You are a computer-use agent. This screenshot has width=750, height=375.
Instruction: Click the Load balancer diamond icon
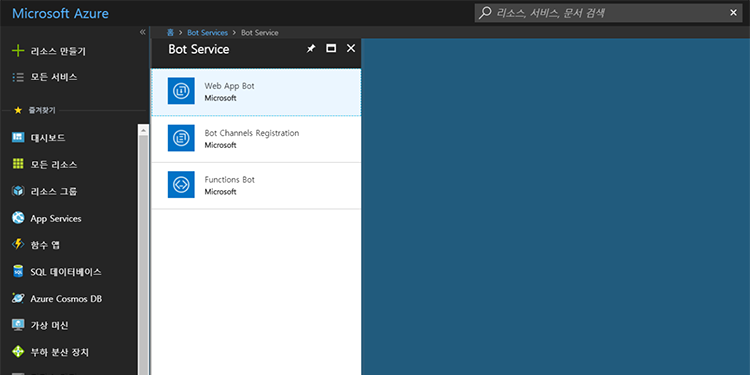pos(18,352)
